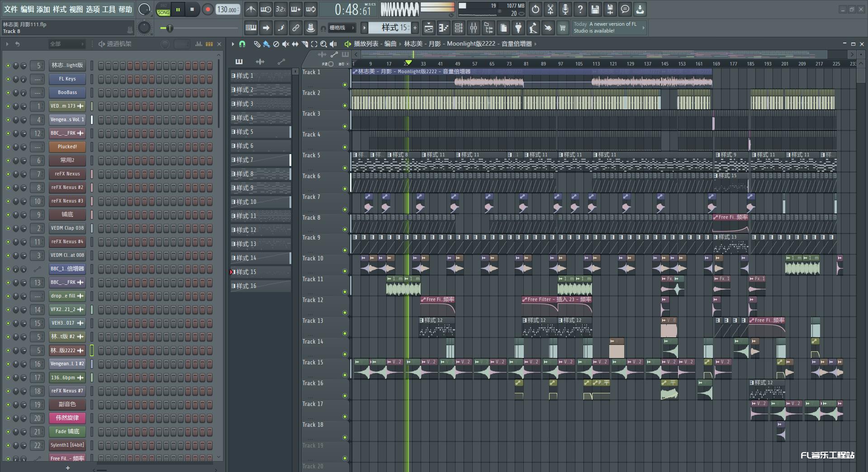Open the mixer view icon
Viewport: 868px width, 472px height.
[x=473, y=28]
